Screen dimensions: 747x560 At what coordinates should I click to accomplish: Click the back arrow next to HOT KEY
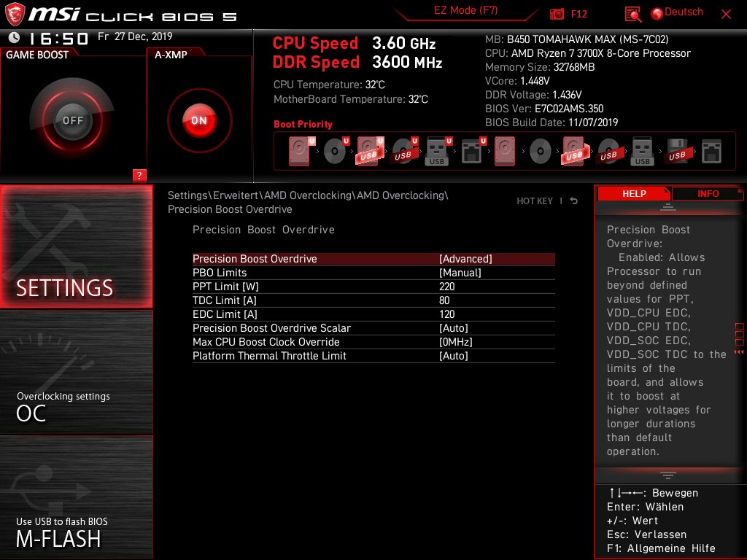pos(574,201)
